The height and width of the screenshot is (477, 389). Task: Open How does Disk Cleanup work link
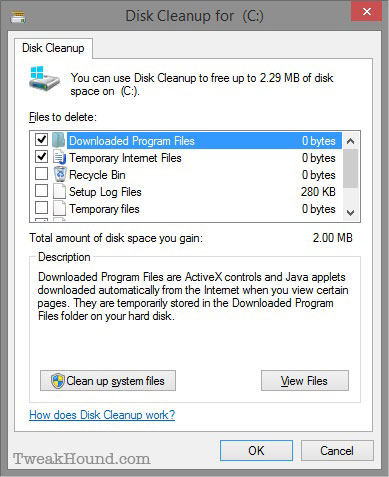[102, 415]
